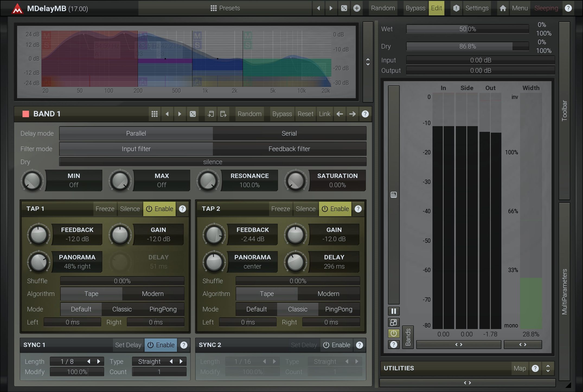Image resolution: width=583 pixels, height=392 pixels.
Task: Open the Presets browser
Action: (225, 8)
